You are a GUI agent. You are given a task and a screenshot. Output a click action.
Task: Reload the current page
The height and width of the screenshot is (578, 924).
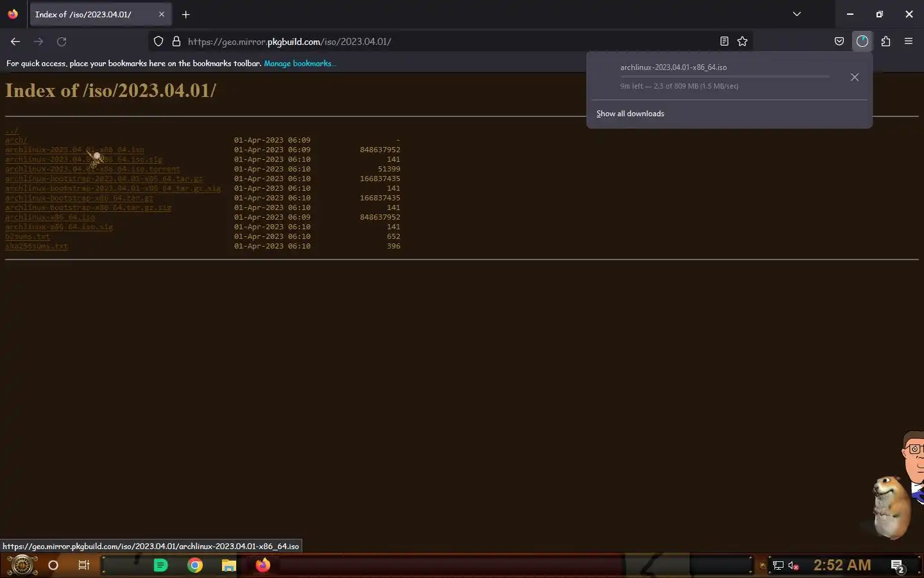click(x=62, y=42)
